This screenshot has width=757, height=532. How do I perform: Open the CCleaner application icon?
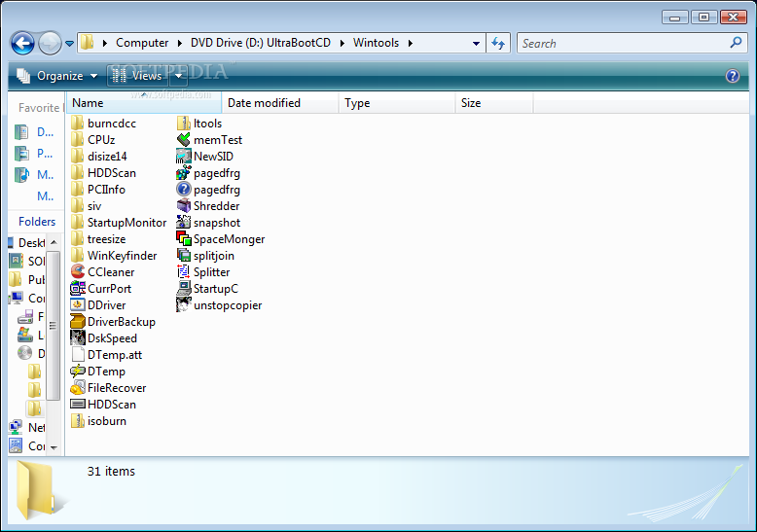(x=77, y=271)
